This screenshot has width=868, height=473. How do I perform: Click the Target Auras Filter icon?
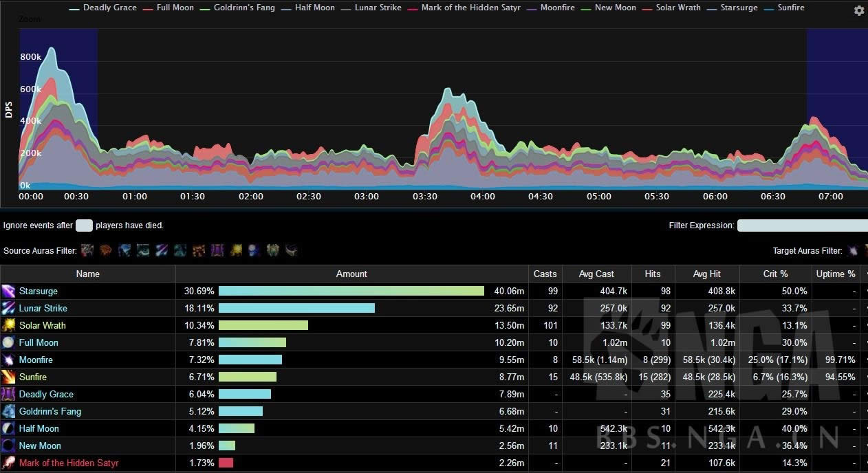(853, 251)
